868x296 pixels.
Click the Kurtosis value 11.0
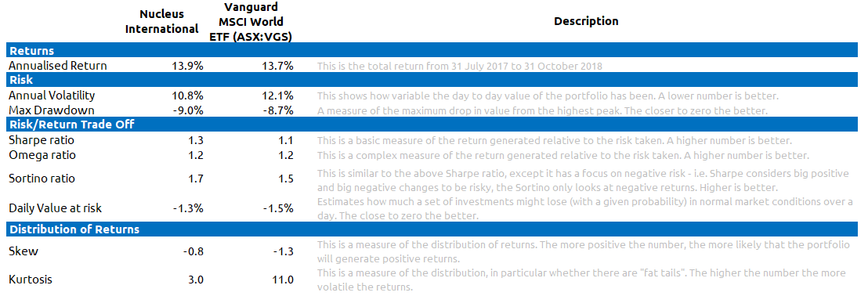tap(282, 280)
